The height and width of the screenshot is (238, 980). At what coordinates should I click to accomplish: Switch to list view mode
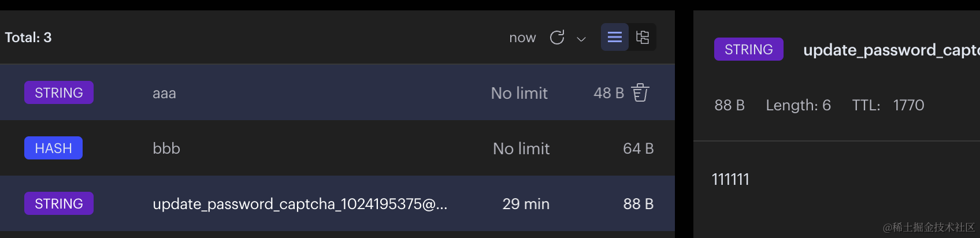tap(615, 37)
